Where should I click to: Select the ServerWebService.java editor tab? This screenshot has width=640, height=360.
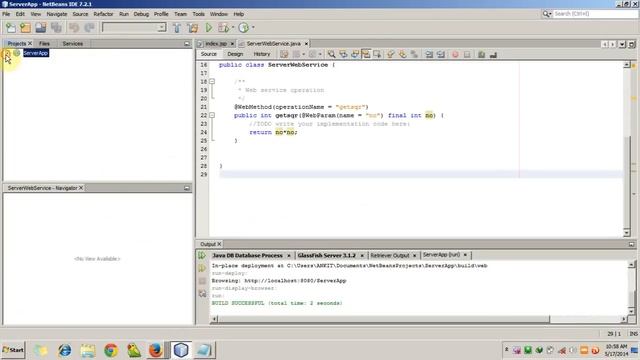click(273, 43)
